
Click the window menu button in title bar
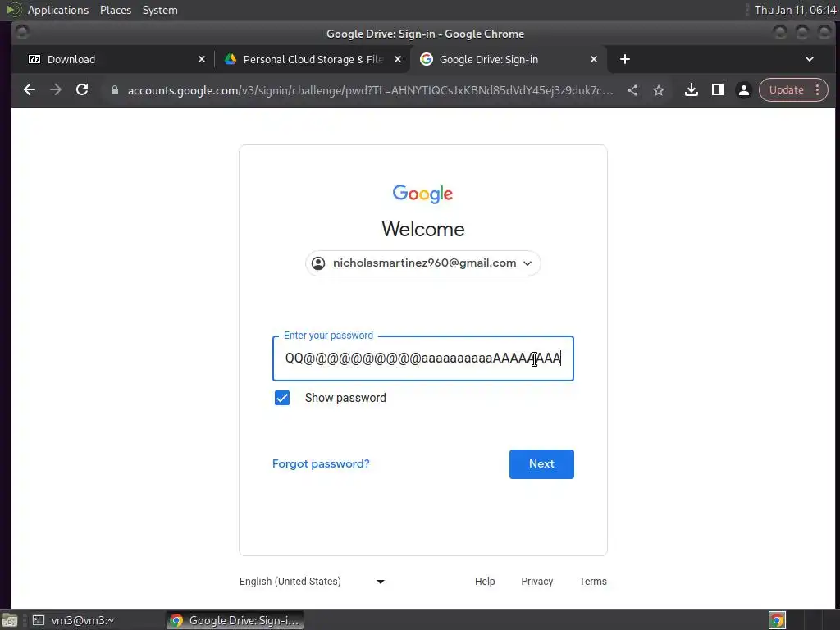(22, 33)
